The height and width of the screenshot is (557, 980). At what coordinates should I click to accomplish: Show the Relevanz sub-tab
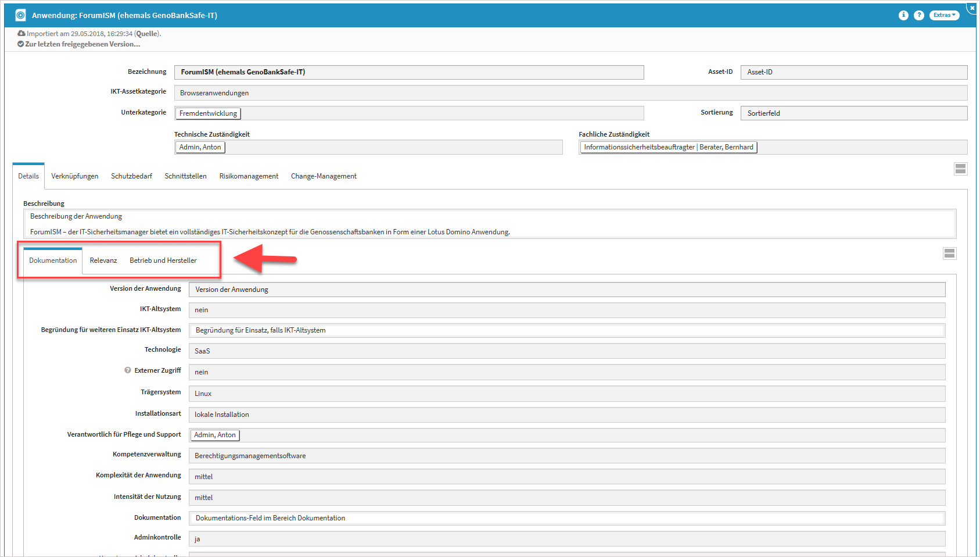pos(103,260)
